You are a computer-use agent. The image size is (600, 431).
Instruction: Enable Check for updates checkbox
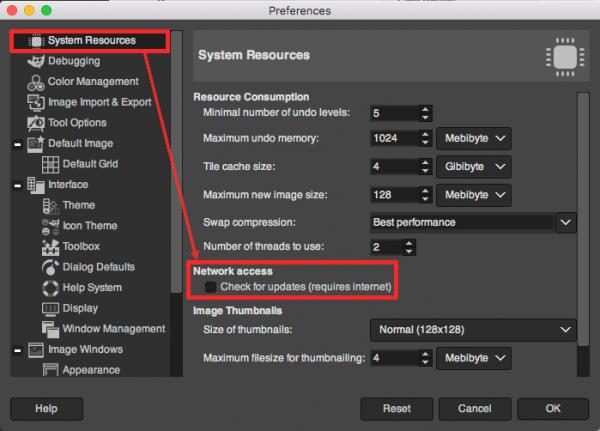210,287
